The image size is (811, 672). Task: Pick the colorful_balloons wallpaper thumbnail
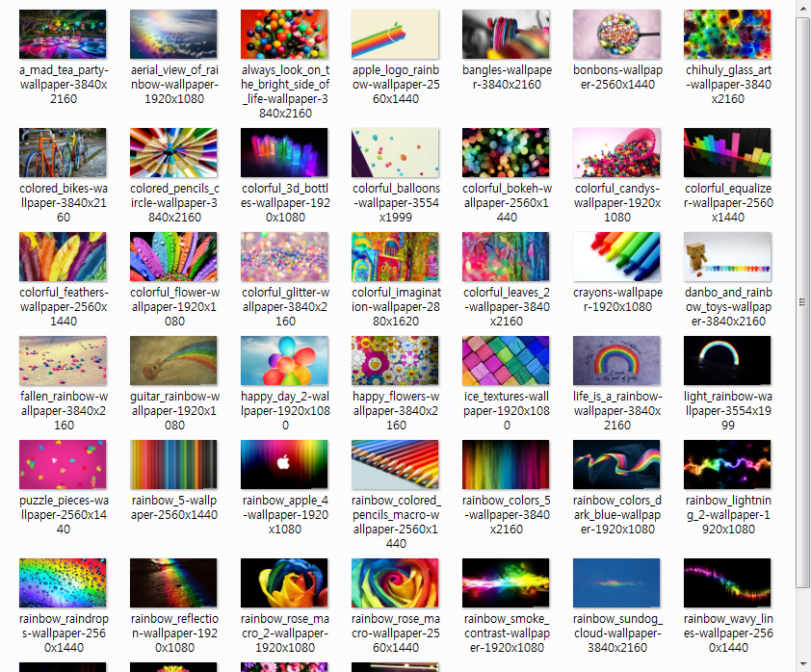click(395, 152)
